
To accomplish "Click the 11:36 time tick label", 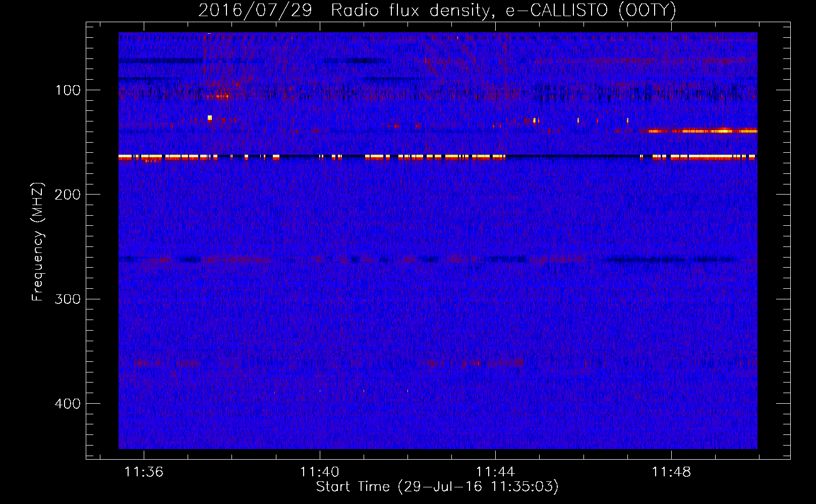I will coord(144,472).
